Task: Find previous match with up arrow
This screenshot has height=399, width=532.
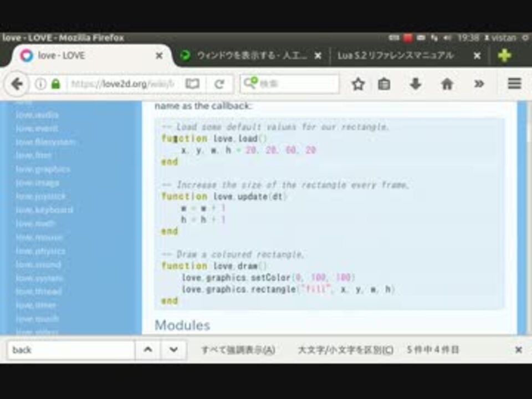Action: (148, 350)
